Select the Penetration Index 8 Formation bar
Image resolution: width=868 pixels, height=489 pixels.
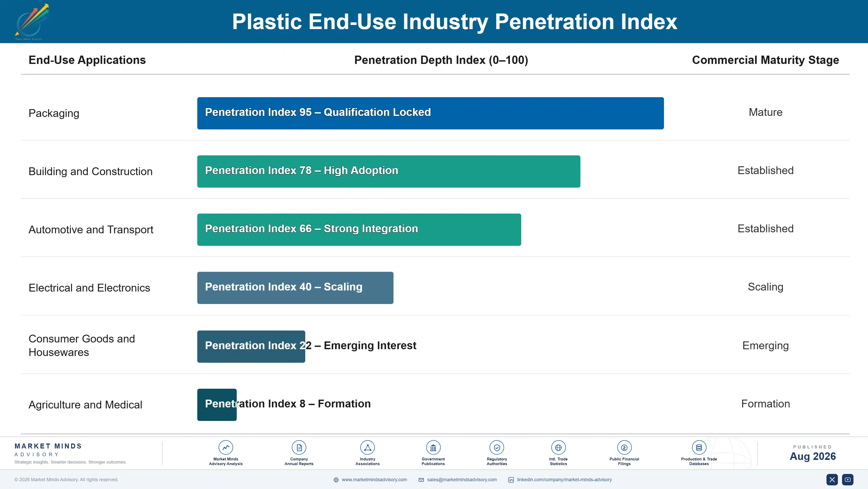click(x=217, y=405)
